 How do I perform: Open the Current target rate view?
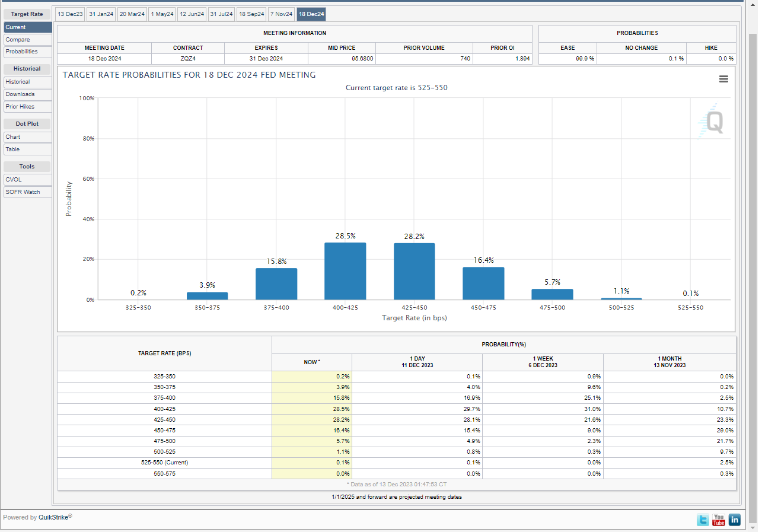(28, 27)
